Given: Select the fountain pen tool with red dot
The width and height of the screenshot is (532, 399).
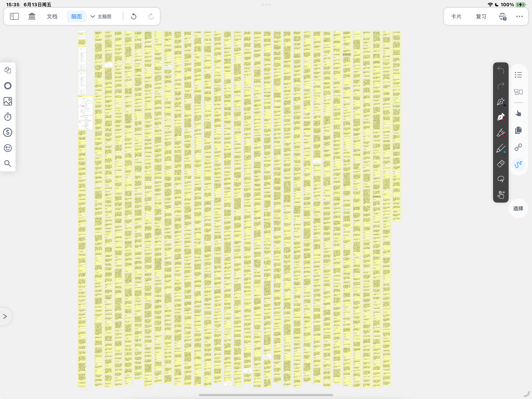Looking at the screenshot, I should [x=501, y=117].
